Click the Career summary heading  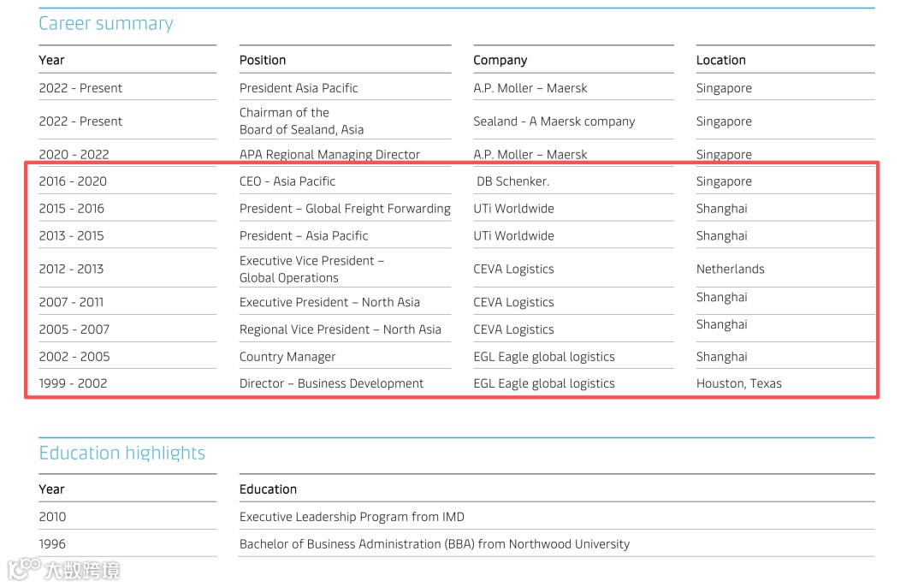(x=106, y=24)
